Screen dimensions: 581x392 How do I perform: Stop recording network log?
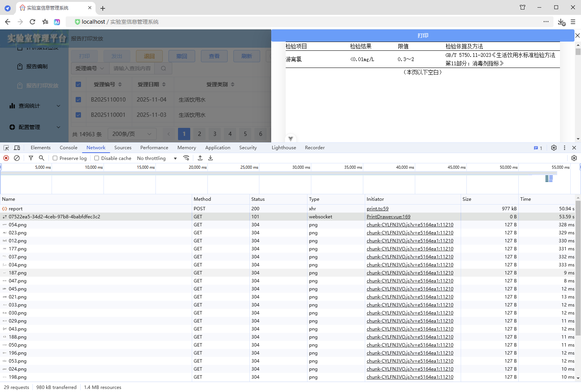pyautogui.click(x=6, y=158)
